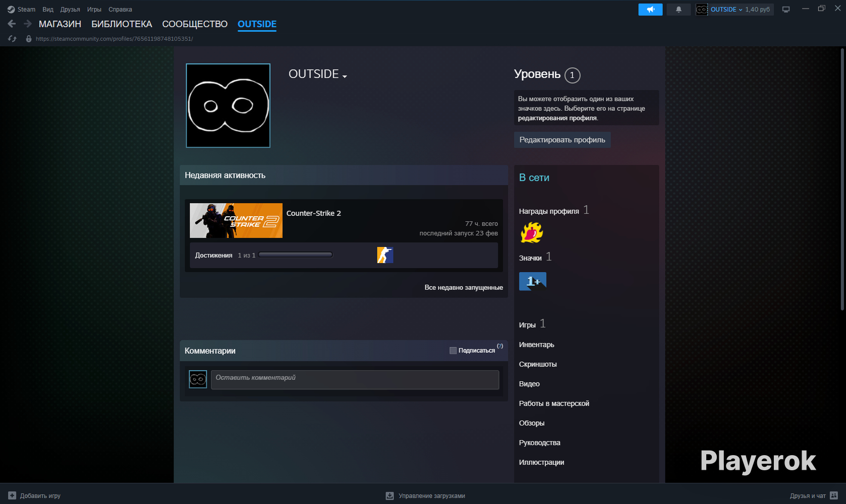Open the Steam menu
Viewport: 846px width, 504px height.
click(x=26, y=10)
